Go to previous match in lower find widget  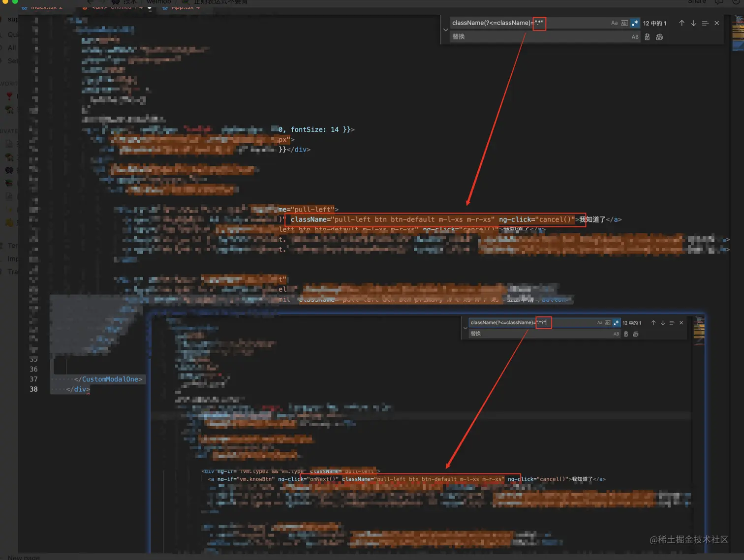(x=653, y=323)
